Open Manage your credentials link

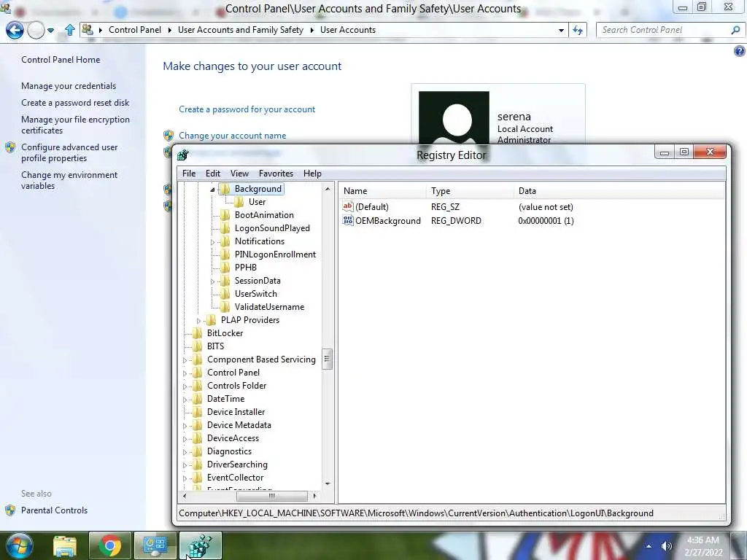click(69, 86)
